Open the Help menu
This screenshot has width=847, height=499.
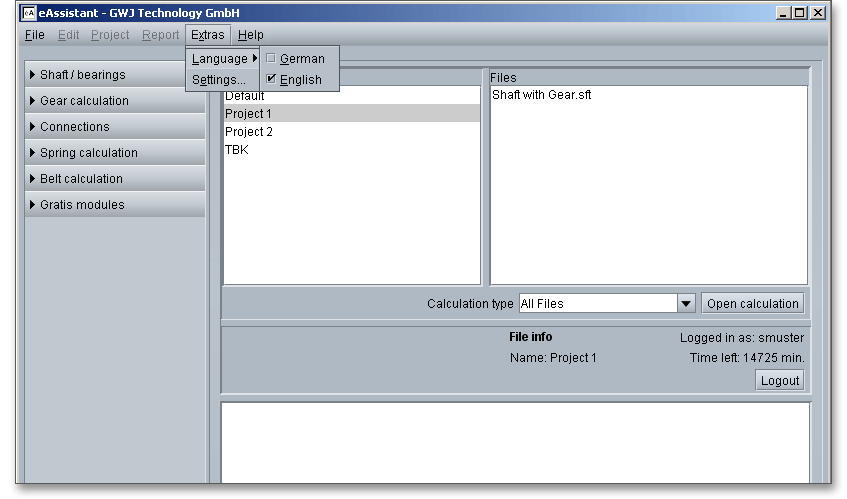coord(251,35)
